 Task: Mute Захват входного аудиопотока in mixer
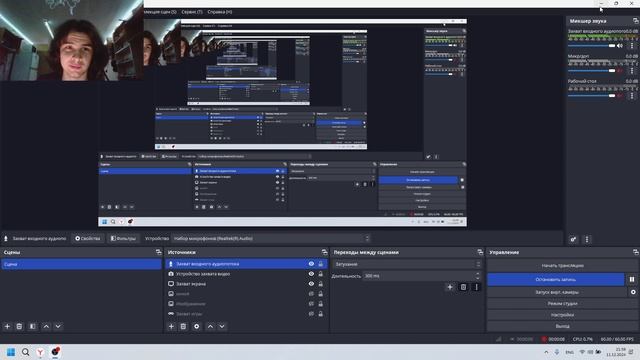[x=620, y=46]
